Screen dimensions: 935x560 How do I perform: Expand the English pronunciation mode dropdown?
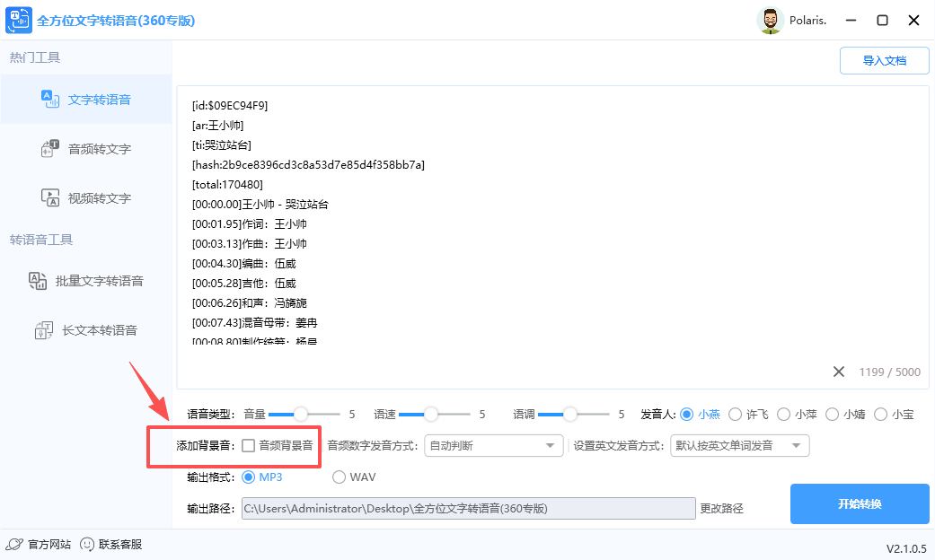739,445
